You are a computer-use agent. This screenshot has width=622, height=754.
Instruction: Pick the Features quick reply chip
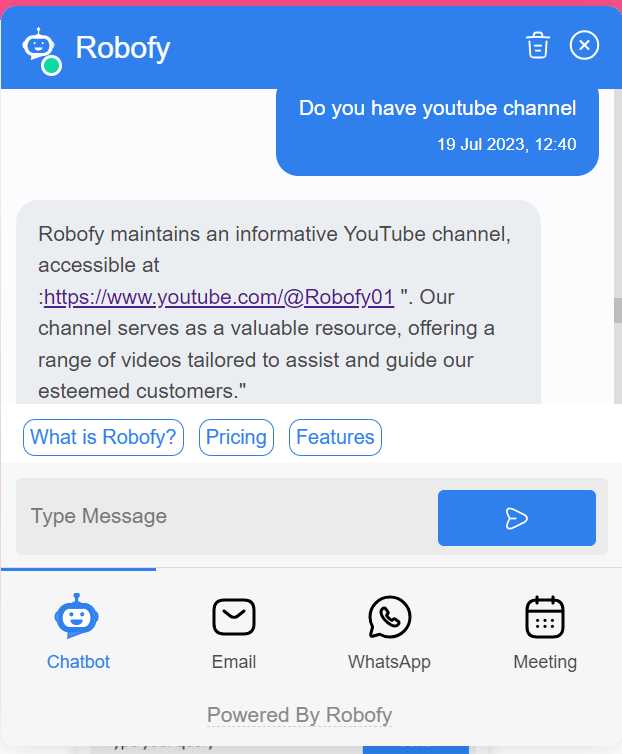coord(335,437)
